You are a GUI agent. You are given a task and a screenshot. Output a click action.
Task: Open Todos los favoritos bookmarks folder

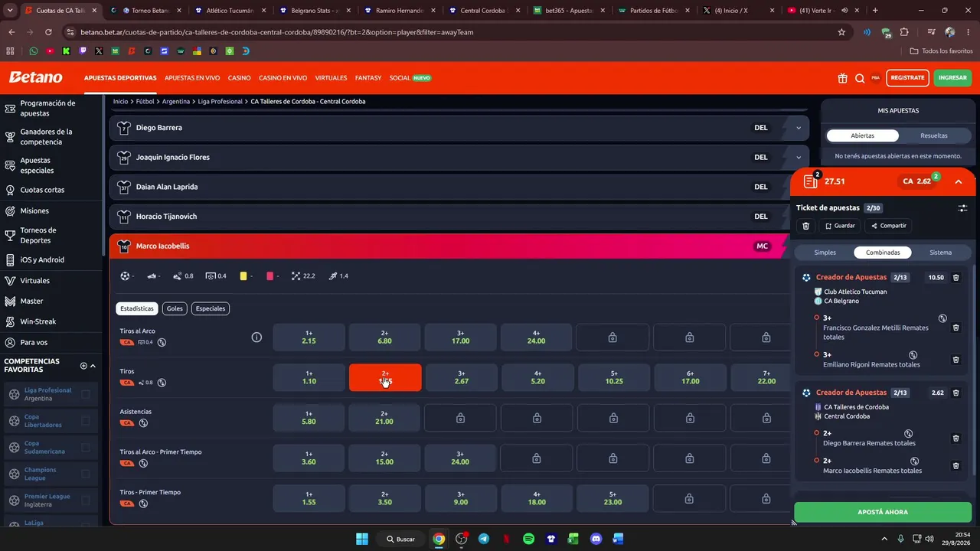tap(941, 51)
